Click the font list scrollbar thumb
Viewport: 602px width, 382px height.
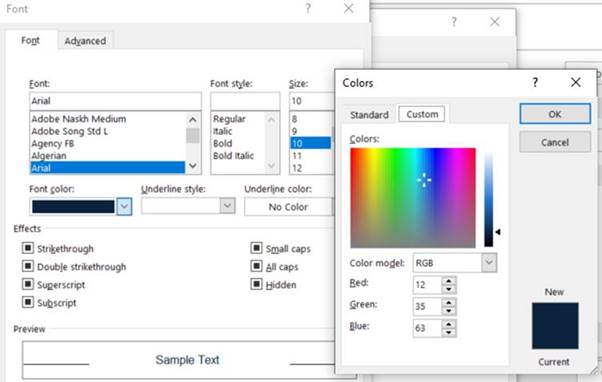pos(193,136)
